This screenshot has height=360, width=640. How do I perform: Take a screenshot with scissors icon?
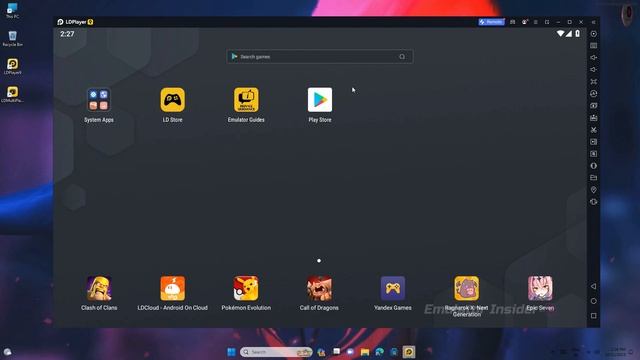click(593, 130)
